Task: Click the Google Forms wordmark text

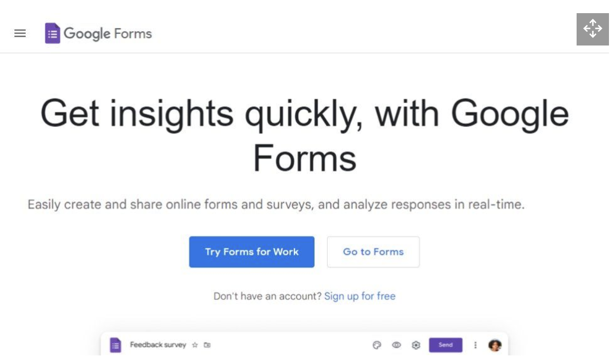Action: coord(108,34)
